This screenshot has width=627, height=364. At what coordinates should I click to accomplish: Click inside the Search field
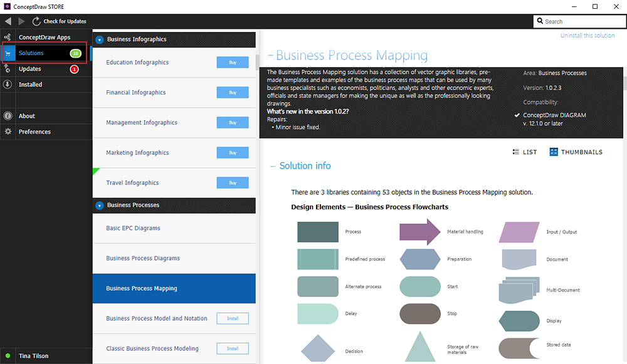tap(580, 21)
